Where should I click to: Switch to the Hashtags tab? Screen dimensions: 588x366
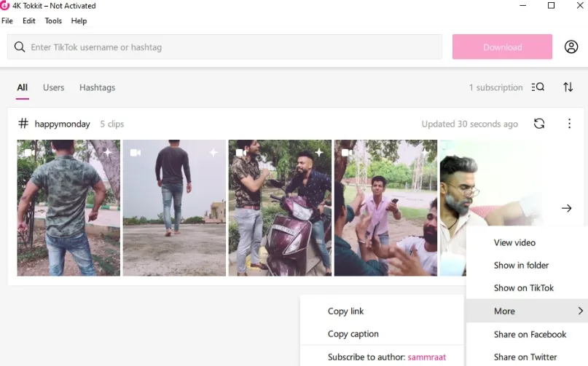pos(97,87)
